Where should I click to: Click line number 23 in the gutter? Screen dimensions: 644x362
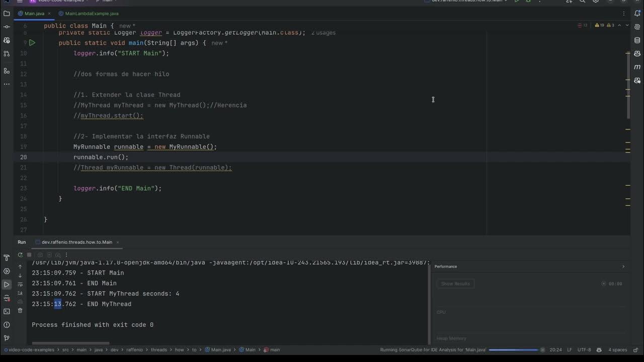pos(23,188)
